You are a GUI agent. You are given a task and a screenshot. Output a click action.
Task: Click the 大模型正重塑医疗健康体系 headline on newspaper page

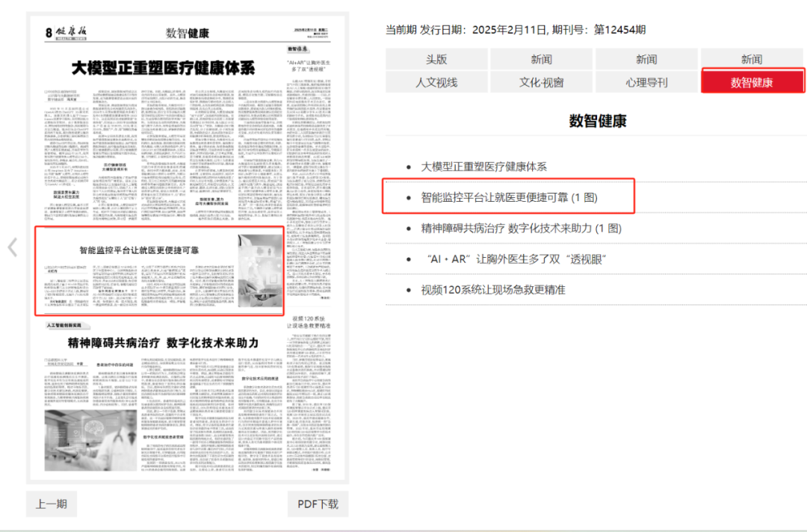163,69
